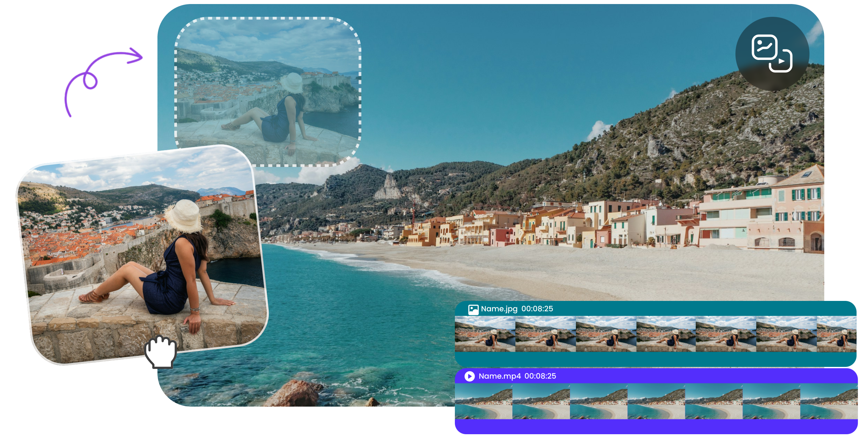Select the Name.jpg 00:08:25 label

click(x=516, y=308)
